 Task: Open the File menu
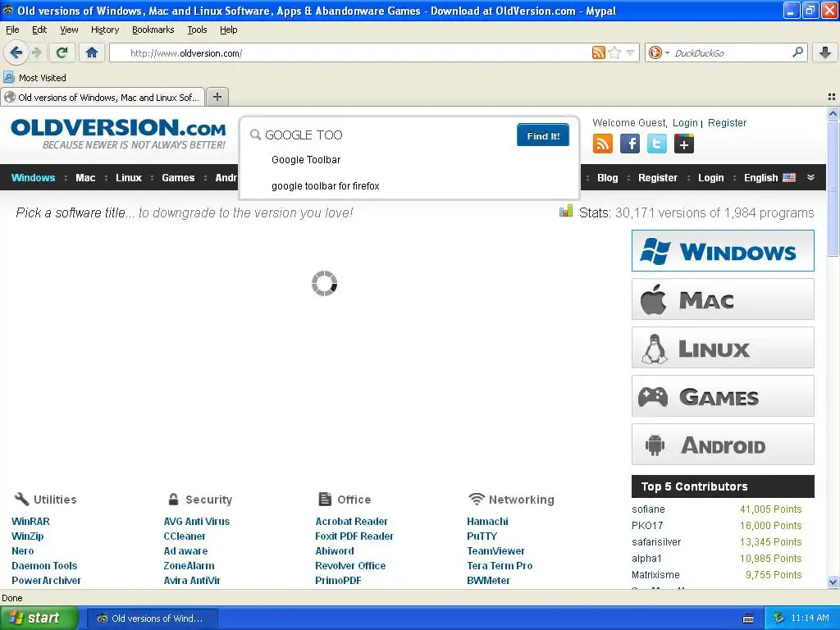pos(12,30)
